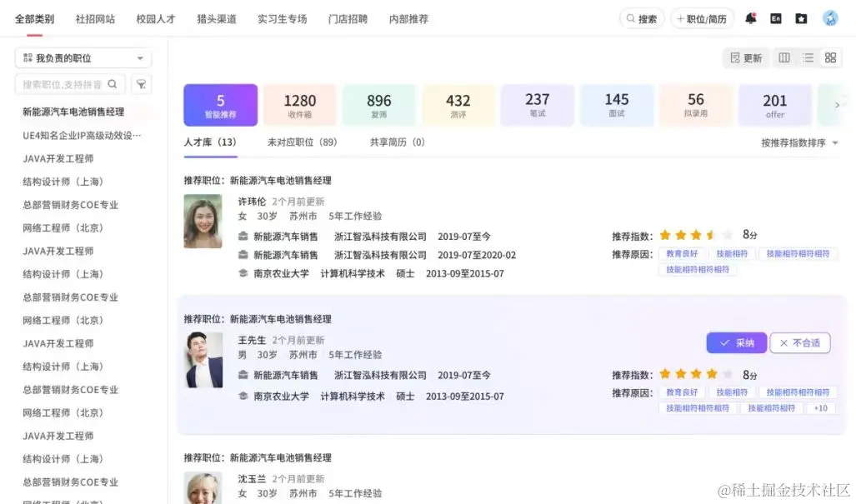Select the 1280 收件箱 stage card
This screenshot has height=504, width=856.
pos(300,105)
